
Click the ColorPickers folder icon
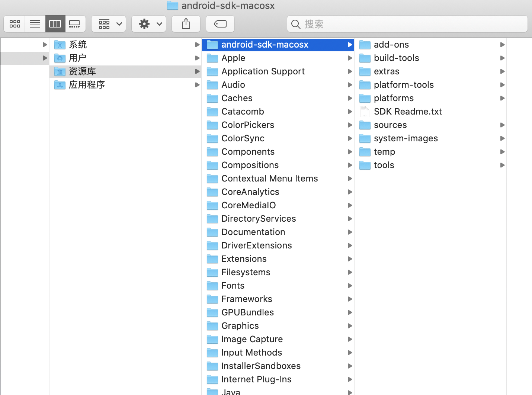pos(212,125)
